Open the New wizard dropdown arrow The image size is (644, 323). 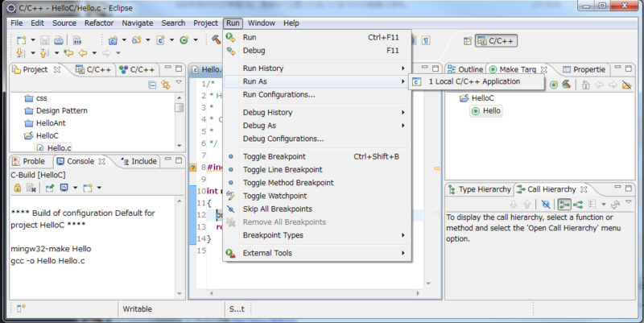pyautogui.click(x=33, y=40)
